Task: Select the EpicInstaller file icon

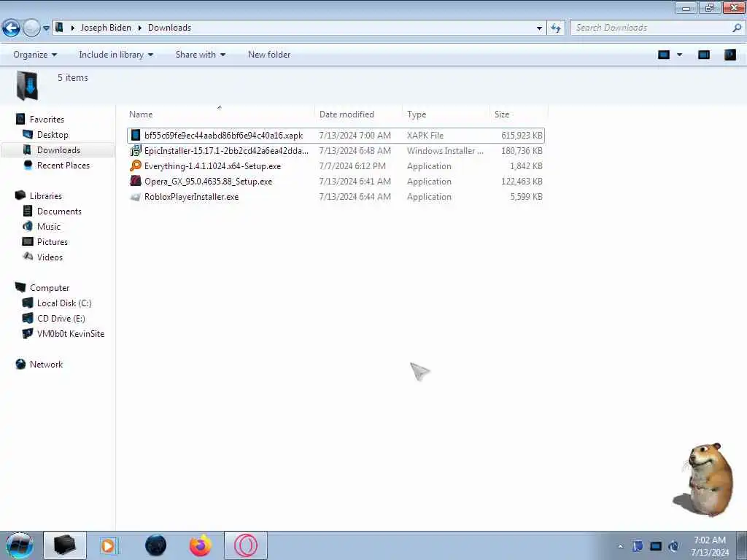Action: click(x=136, y=150)
